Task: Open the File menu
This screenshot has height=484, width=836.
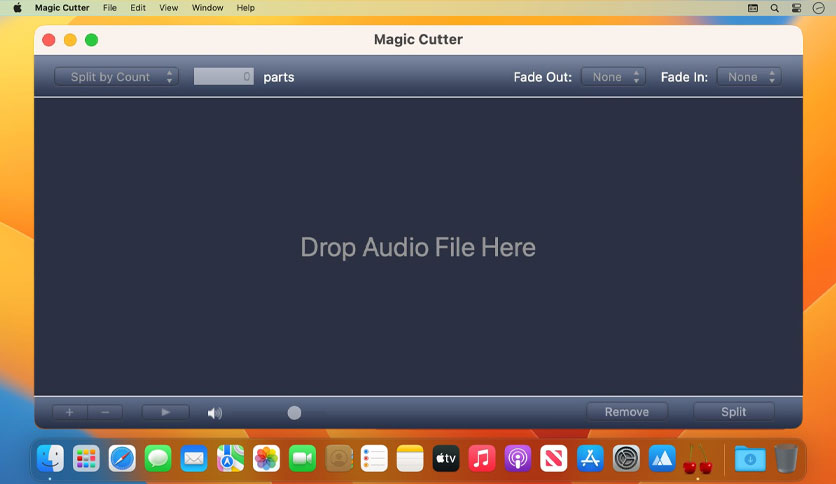Action: [x=110, y=8]
